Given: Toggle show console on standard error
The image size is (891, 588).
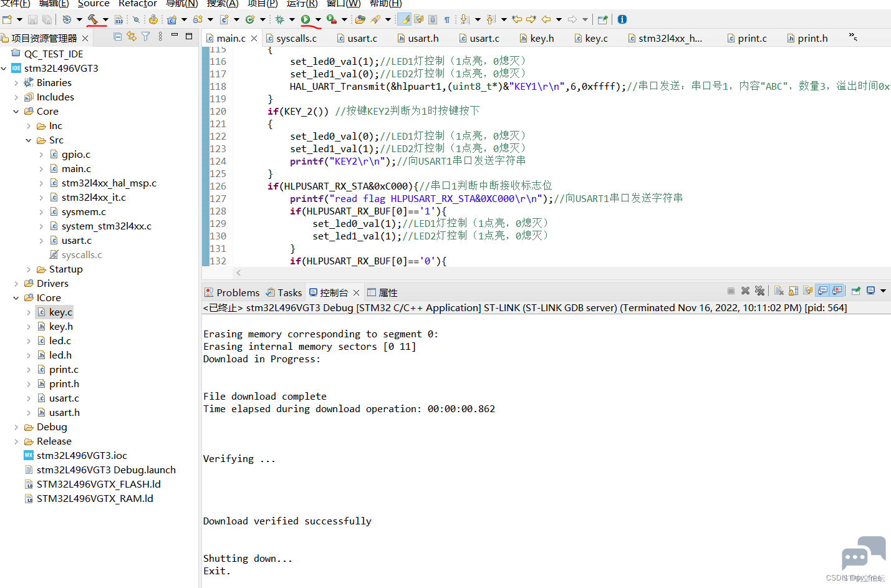Looking at the screenshot, I should click(x=837, y=291).
